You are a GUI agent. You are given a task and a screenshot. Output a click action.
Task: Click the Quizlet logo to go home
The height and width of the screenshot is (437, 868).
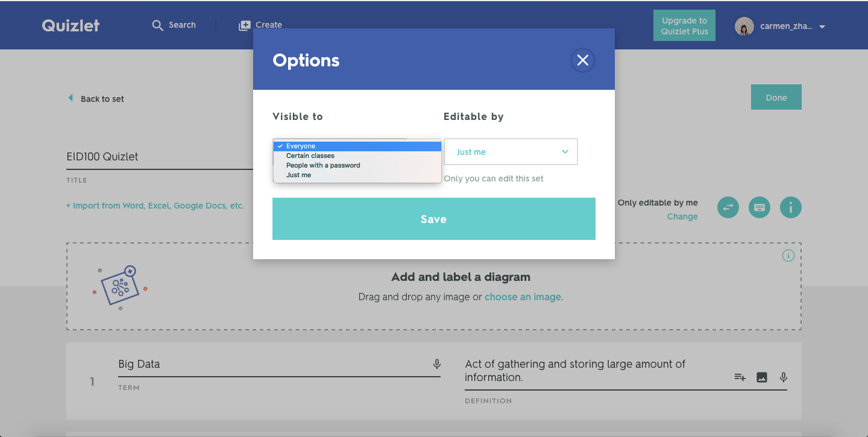point(70,25)
